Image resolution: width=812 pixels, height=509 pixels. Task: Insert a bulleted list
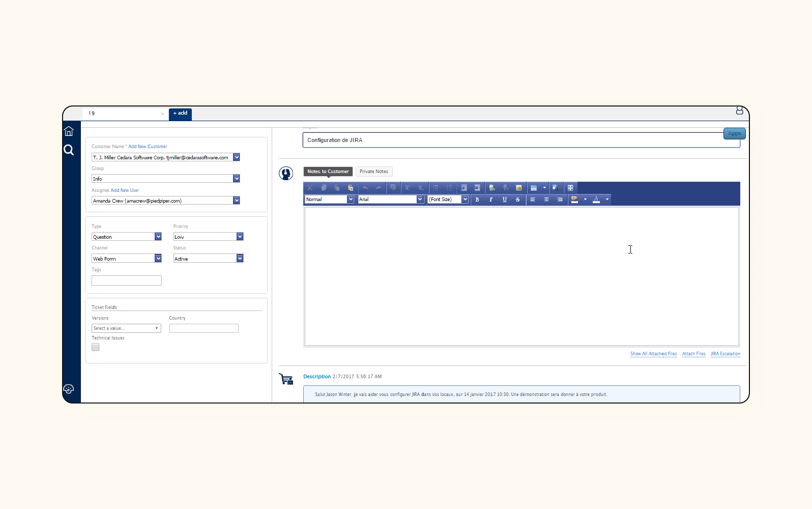[x=449, y=188]
